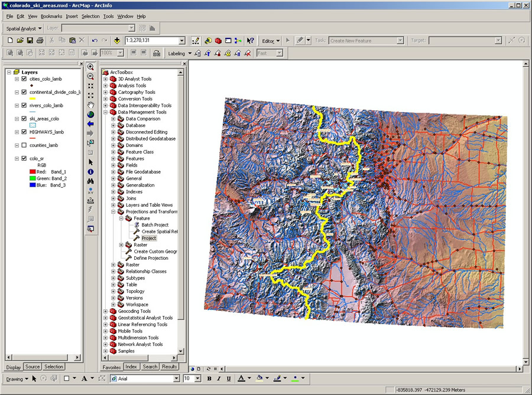Select the Zoom Out tool
The height and width of the screenshot is (395, 532).
click(x=90, y=76)
